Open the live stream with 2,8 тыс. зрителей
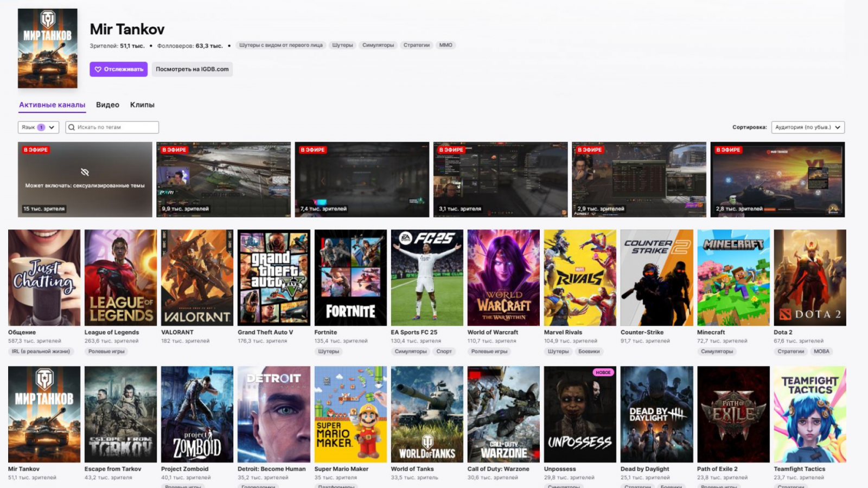 (x=777, y=179)
